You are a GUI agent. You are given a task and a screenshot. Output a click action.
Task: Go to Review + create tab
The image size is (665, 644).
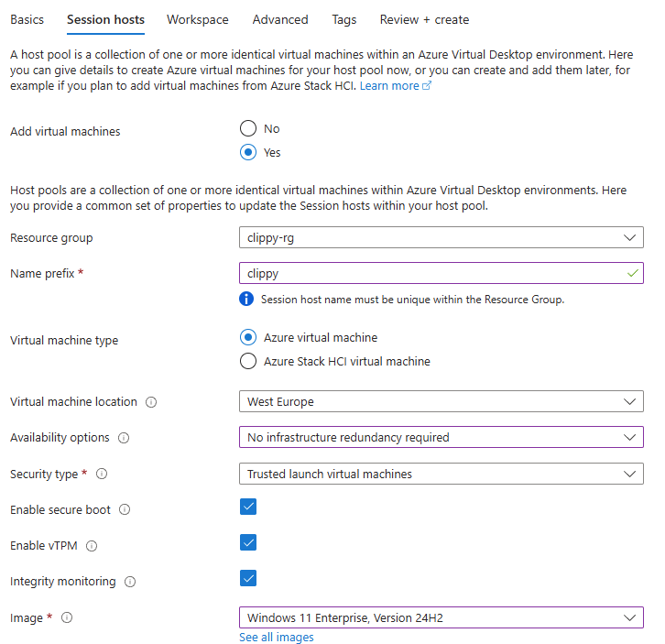tap(424, 19)
